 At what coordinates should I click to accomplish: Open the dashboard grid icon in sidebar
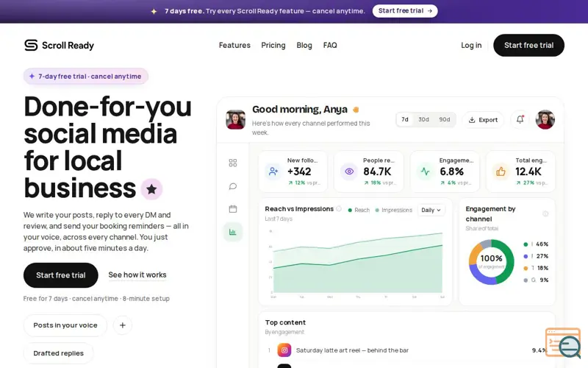pyautogui.click(x=233, y=163)
